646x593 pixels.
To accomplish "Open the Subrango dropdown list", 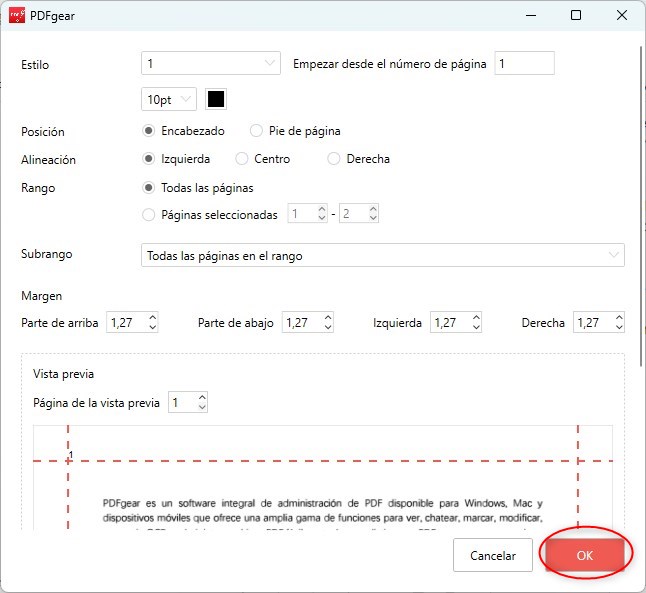I will click(x=382, y=255).
